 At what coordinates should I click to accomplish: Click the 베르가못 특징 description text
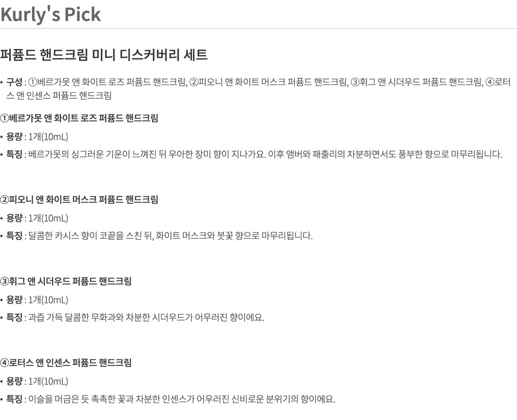(265, 154)
